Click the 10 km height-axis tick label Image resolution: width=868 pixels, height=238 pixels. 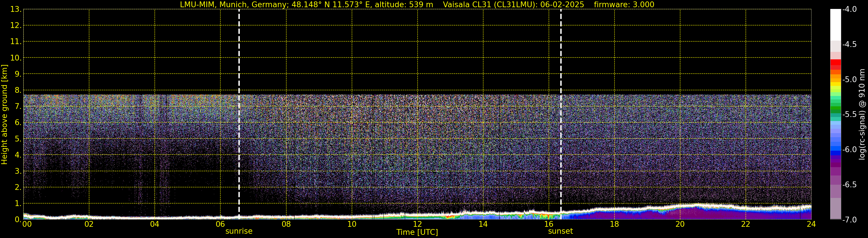click(16, 58)
